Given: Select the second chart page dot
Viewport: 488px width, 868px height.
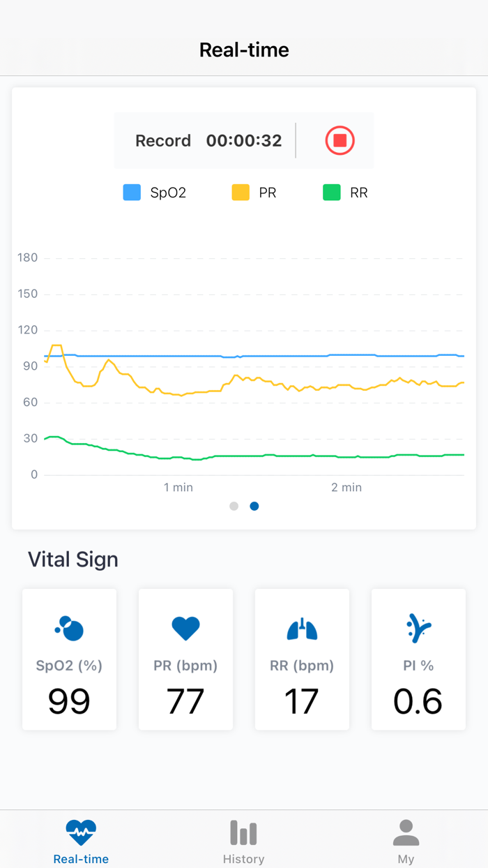Looking at the screenshot, I should pyautogui.click(x=254, y=506).
